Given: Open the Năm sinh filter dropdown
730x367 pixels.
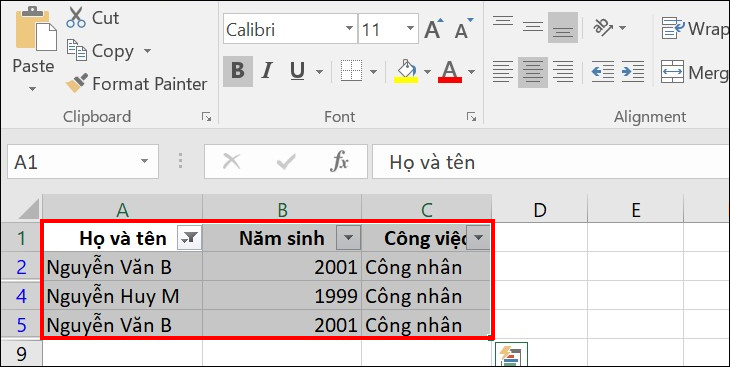Looking at the screenshot, I should (x=348, y=238).
